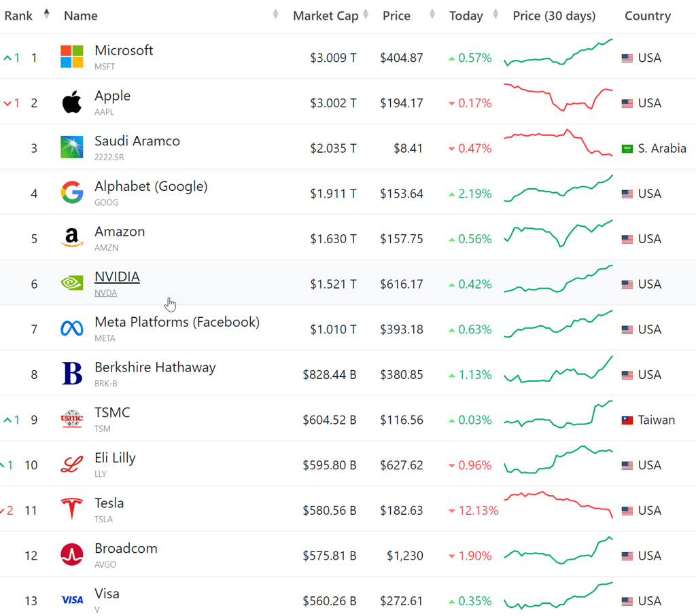Click the Alphabet Google logo
The image size is (696, 616).
[72, 193]
